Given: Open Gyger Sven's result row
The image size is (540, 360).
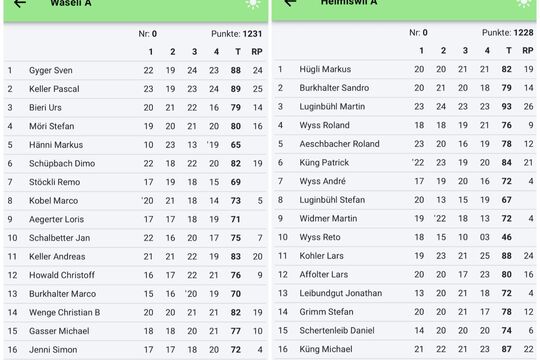Looking at the screenshot, I should (136, 70).
